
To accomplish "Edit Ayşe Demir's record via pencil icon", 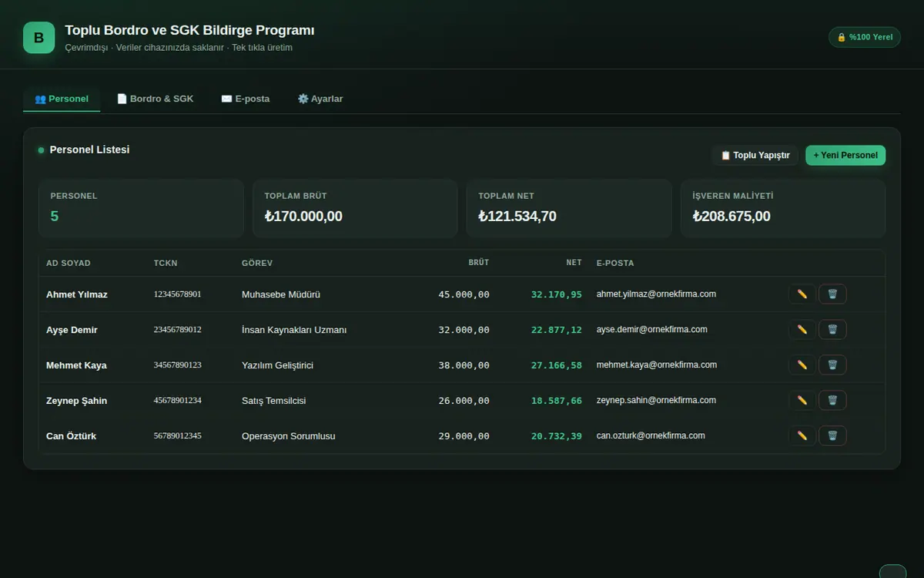I will click(x=802, y=330).
